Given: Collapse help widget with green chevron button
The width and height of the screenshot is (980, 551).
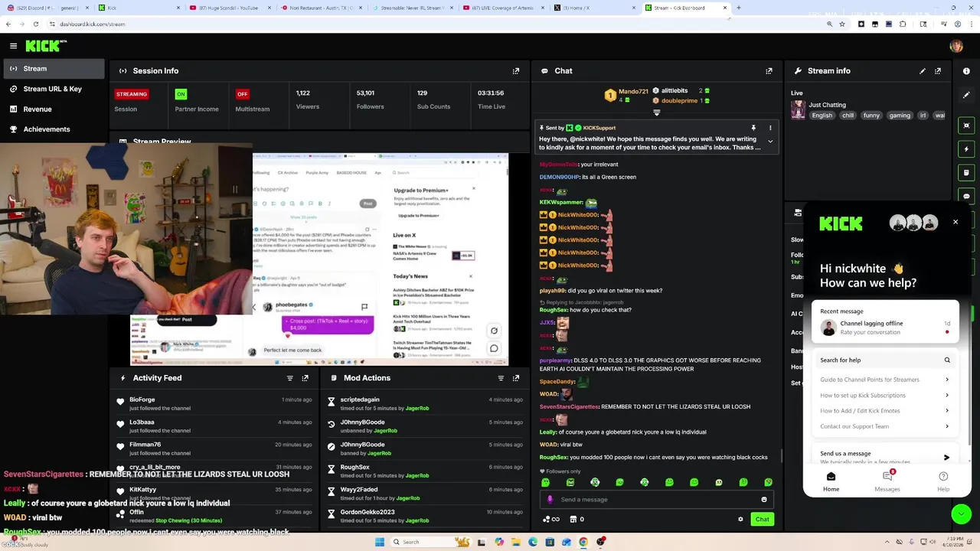Looking at the screenshot, I should pyautogui.click(x=961, y=514).
